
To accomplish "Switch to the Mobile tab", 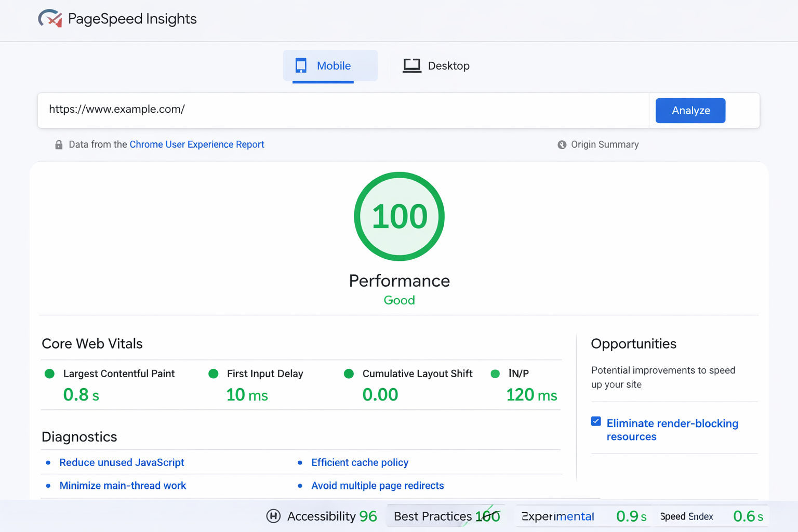I will pos(330,66).
